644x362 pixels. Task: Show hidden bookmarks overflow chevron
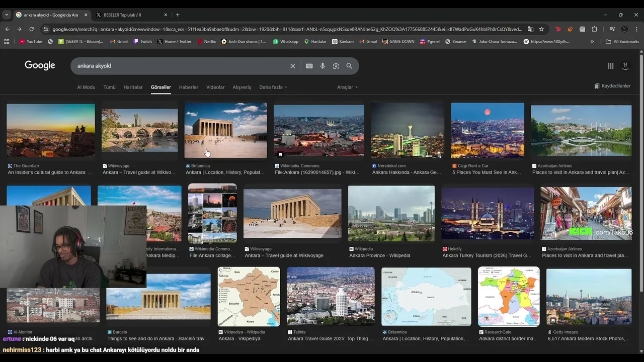pos(592,42)
